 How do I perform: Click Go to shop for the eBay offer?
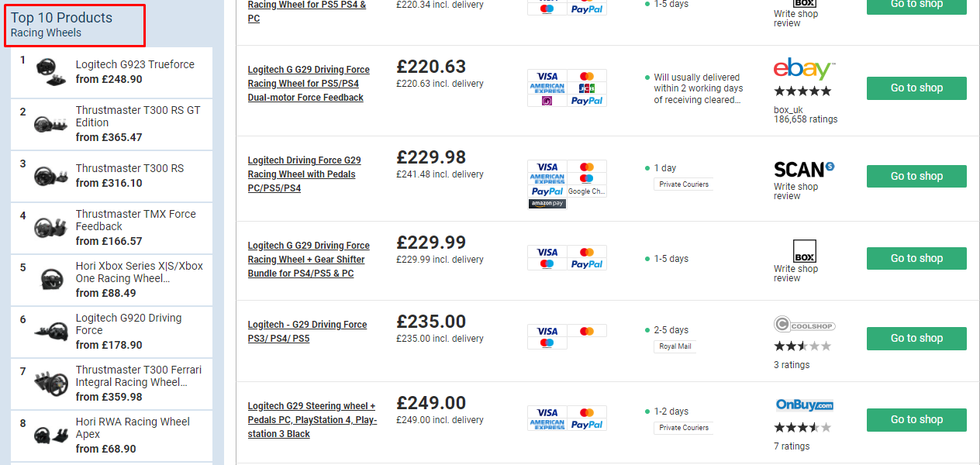[916, 88]
